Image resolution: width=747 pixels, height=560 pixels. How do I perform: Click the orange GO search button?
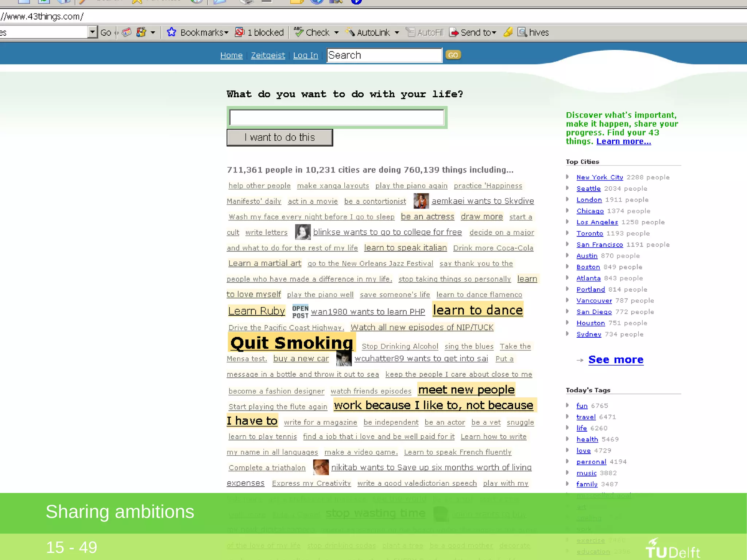pos(453,55)
